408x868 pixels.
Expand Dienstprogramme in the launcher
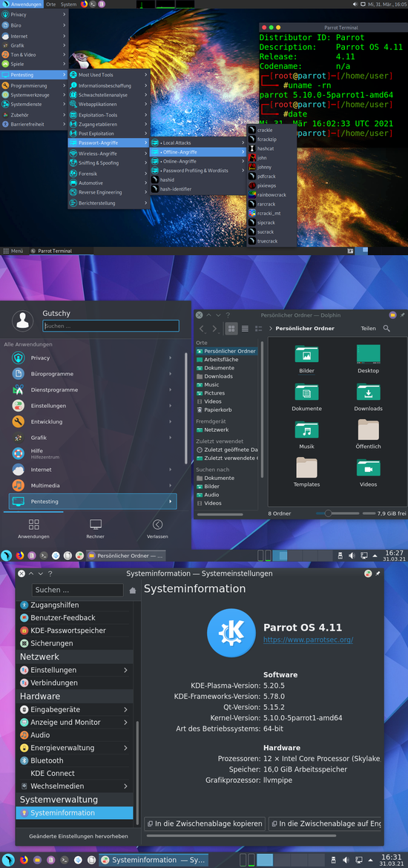[93, 389]
